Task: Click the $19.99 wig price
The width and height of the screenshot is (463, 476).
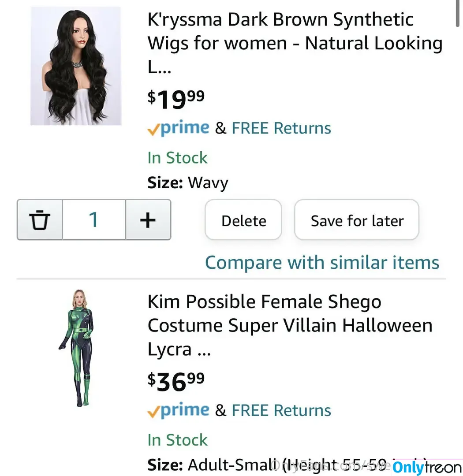Action: pos(176,99)
